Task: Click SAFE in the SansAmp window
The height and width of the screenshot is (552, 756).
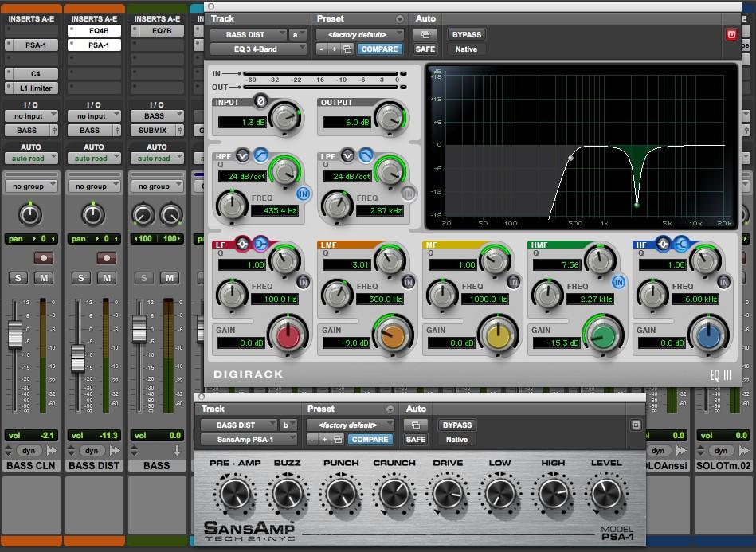Action: pyautogui.click(x=416, y=440)
